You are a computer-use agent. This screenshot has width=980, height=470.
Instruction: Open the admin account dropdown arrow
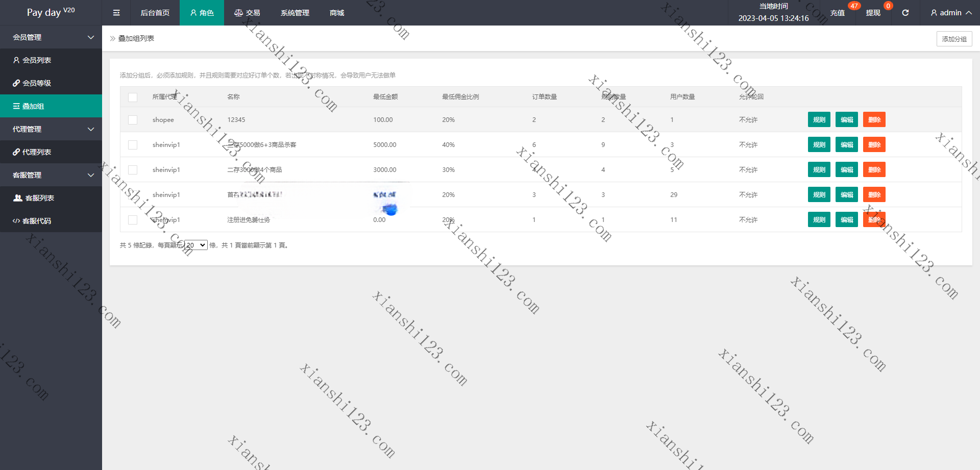pos(969,13)
